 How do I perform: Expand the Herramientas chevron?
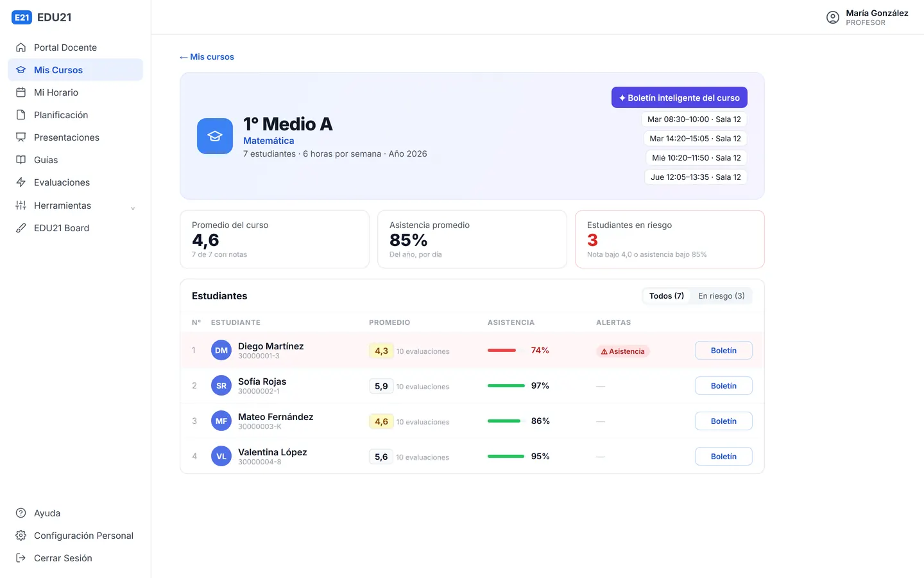click(133, 208)
